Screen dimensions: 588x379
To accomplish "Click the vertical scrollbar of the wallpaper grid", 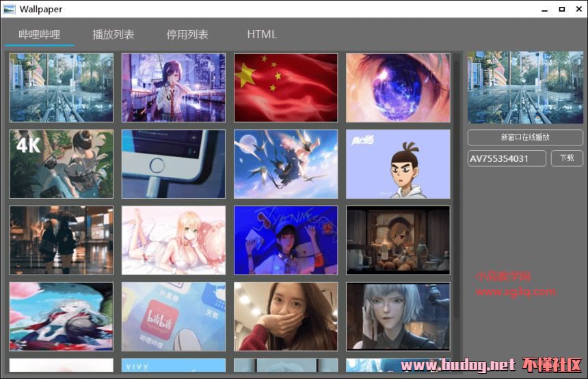I will click(456, 187).
